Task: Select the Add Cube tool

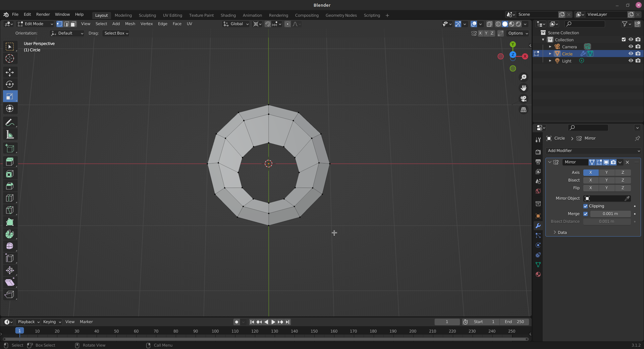Action: coord(10,148)
